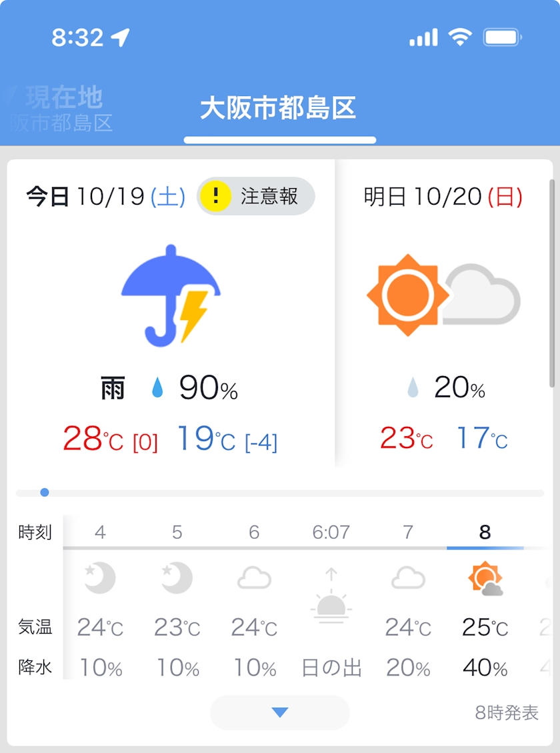Tap the 6 o'clock cloud icon
The image size is (560, 753).
coord(254,578)
